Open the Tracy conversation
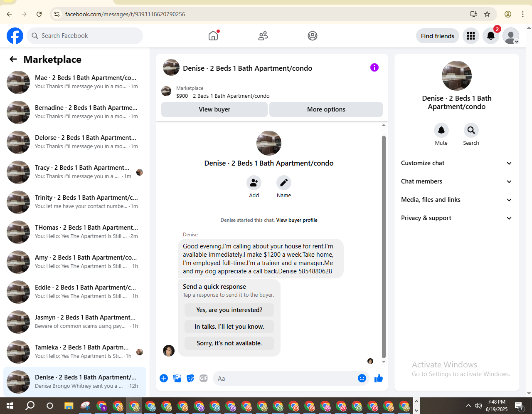The height and width of the screenshot is (414, 532). click(x=75, y=172)
